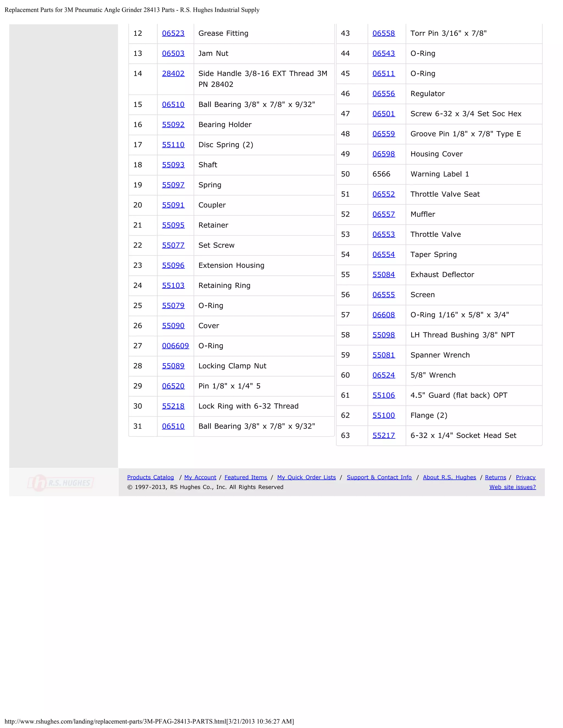The image size is (563, 728).
Task: Open Regulator part link 06556
Action: (x=383, y=94)
